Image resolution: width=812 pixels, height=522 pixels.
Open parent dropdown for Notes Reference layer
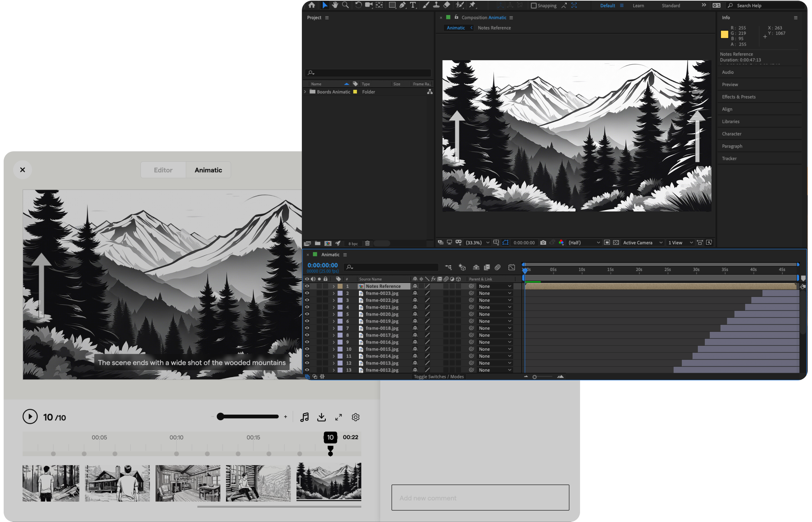click(x=495, y=286)
